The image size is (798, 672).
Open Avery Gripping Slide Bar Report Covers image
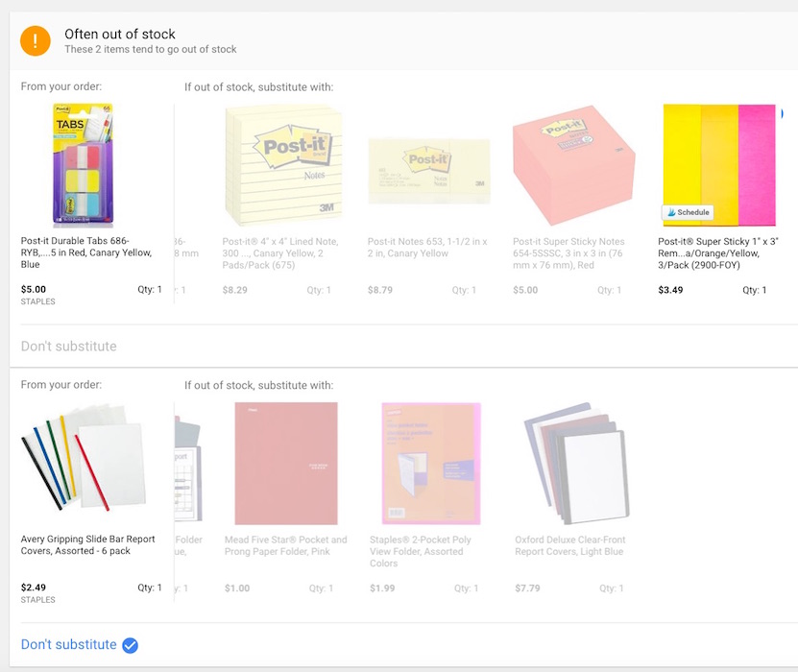[x=84, y=458]
